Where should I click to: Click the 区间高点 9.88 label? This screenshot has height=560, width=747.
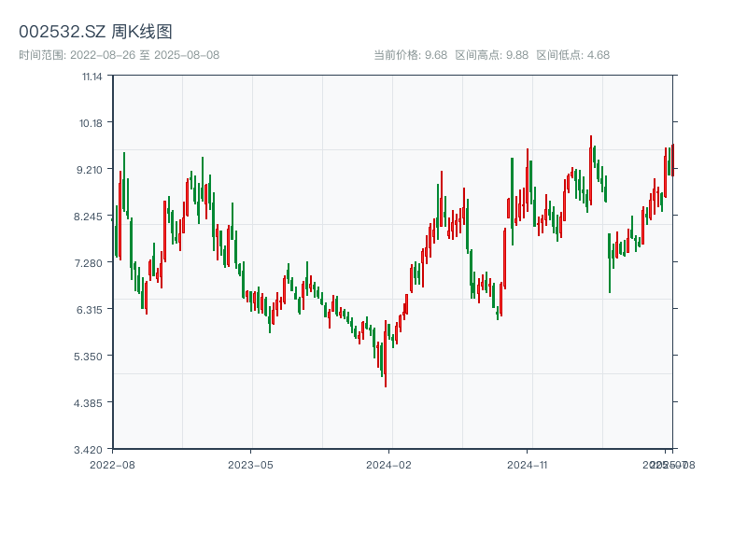pos(491,55)
